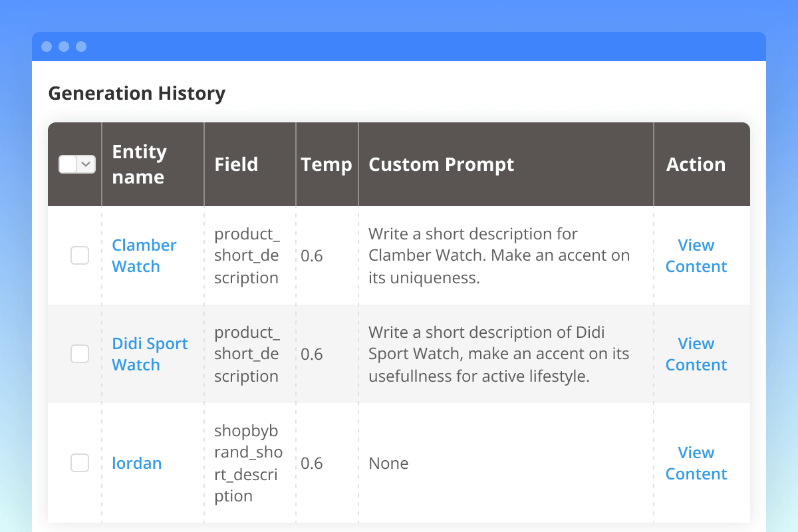The width and height of the screenshot is (798, 532).
Task: Check the Didi Sport Watch row checkbox
Action: (x=80, y=354)
